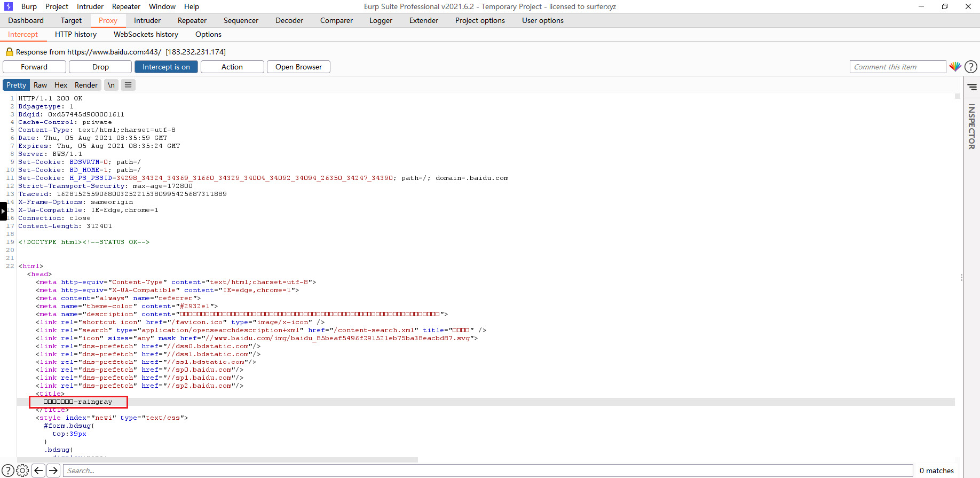
Task: Click the '-raingray' title text line
Action: coord(78,402)
